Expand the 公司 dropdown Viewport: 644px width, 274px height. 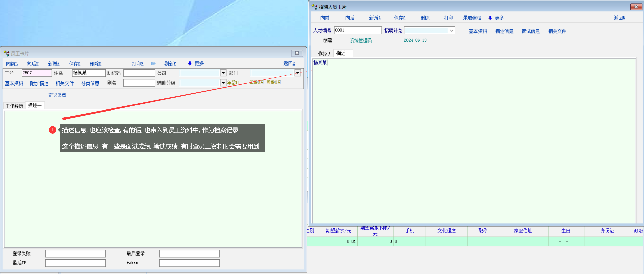click(223, 73)
